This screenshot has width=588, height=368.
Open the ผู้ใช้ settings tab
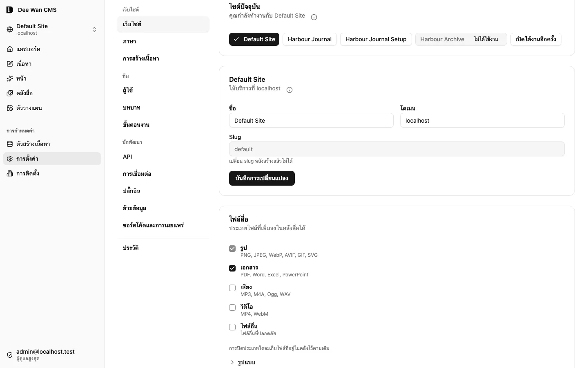coord(163,90)
